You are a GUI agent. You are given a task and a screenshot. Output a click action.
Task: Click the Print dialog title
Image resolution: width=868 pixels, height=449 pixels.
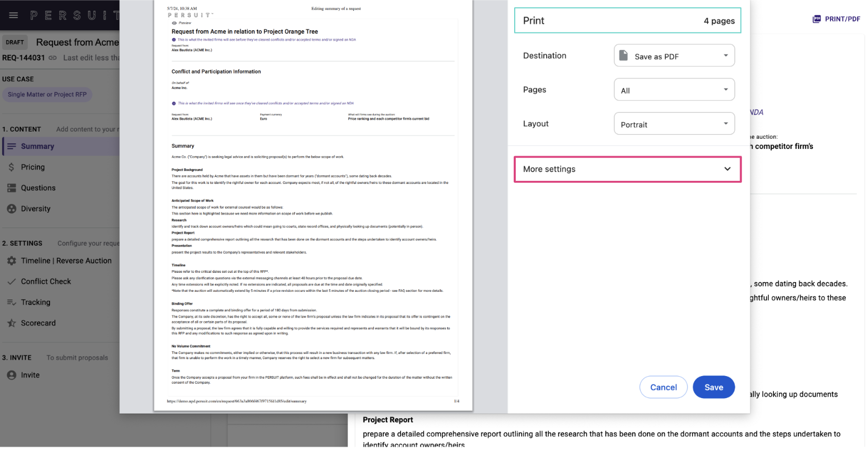click(533, 21)
